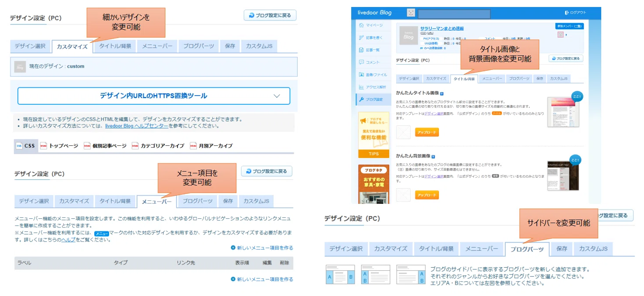
Task: Select ブログパーツ tab in sidebar parts panel
Action: 527,249
